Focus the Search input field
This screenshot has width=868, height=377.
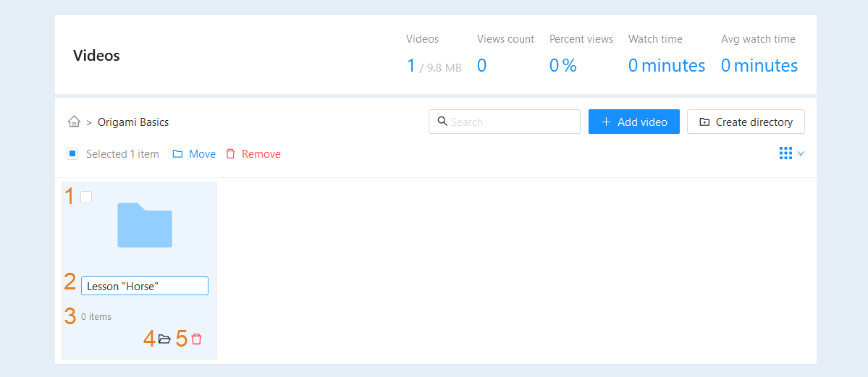coord(505,122)
